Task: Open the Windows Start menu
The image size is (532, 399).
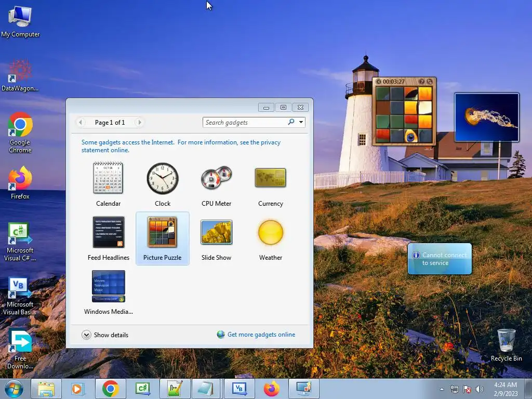Action: click(14, 389)
